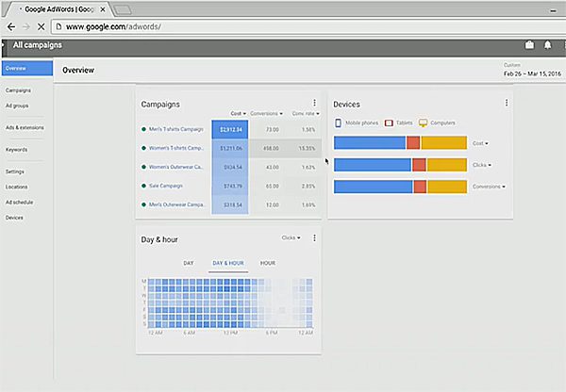Click the Mobile phones legend icon

338,123
